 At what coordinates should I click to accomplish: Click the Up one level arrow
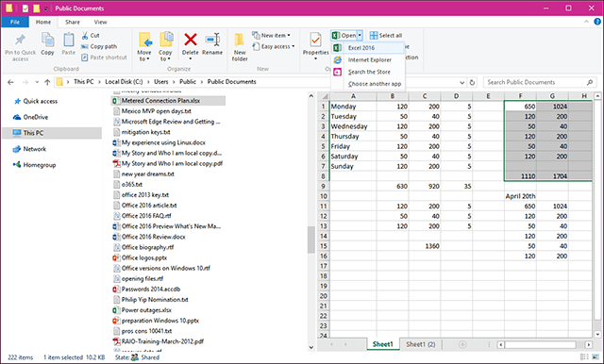click(x=47, y=82)
